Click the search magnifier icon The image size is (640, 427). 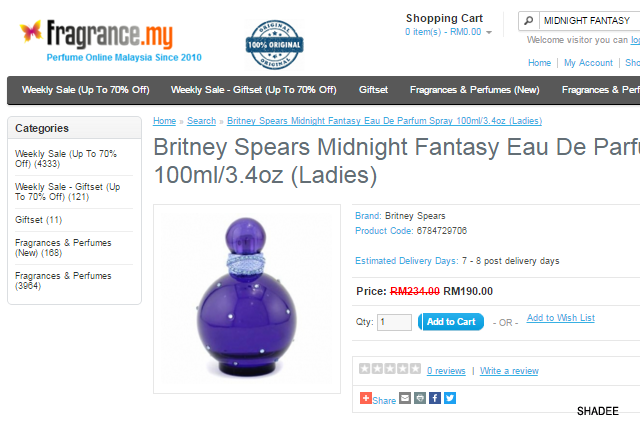click(529, 20)
